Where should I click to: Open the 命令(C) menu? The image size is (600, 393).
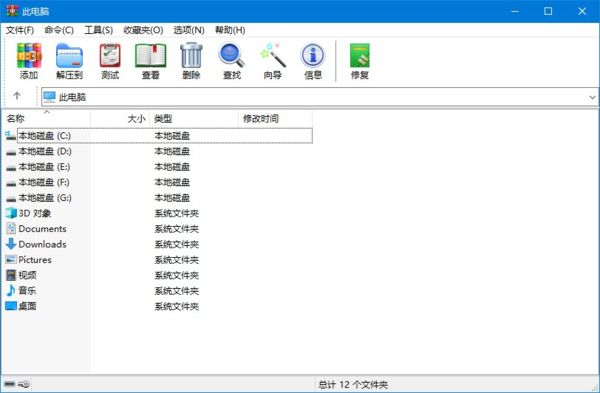(x=59, y=30)
